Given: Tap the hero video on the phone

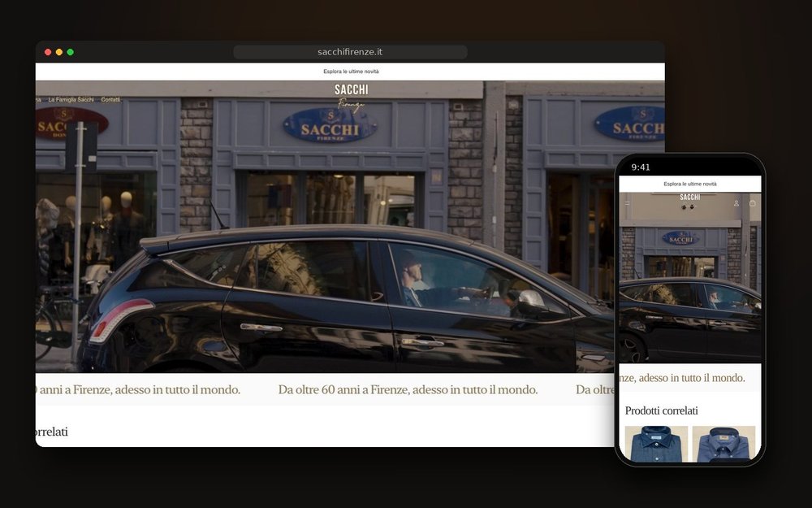Looking at the screenshot, I should tap(689, 278).
